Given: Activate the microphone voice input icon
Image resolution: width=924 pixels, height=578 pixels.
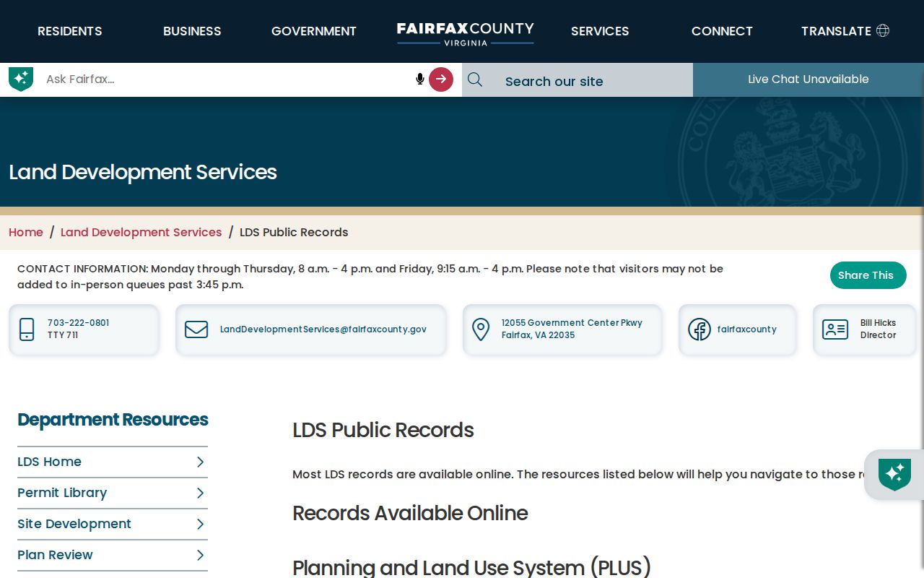Looking at the screenshot, I should [420, 79].
